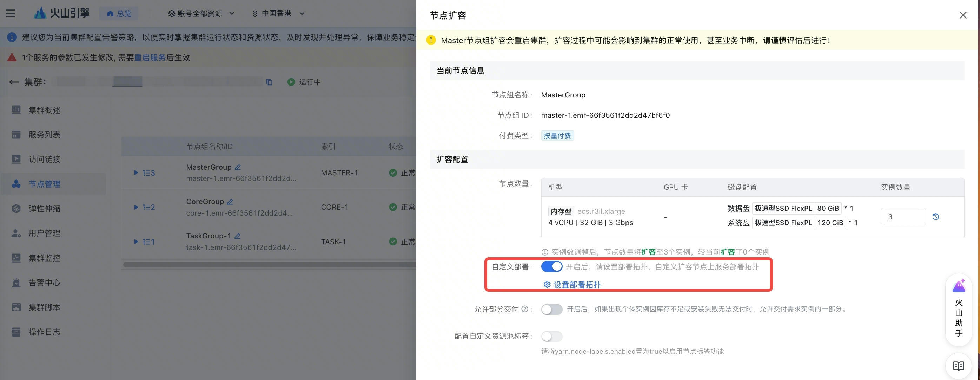
Task: Turn off the 自定义部署 toggle
Action: click(x=552, y=266)
